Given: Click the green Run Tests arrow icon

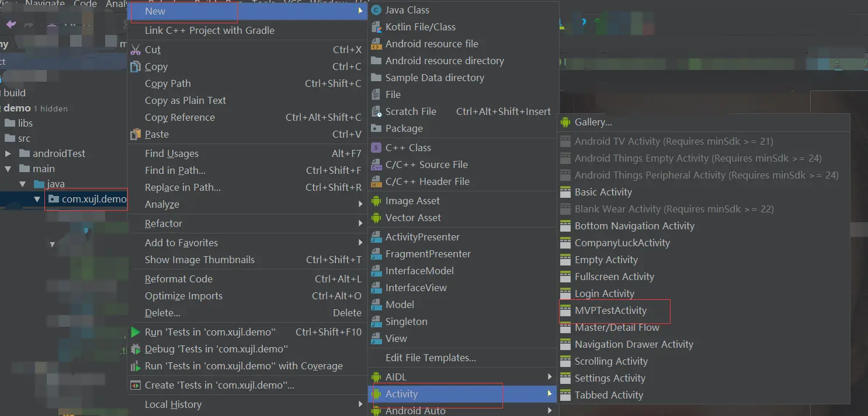Looking at the screenshot, I should click(136, 332).
